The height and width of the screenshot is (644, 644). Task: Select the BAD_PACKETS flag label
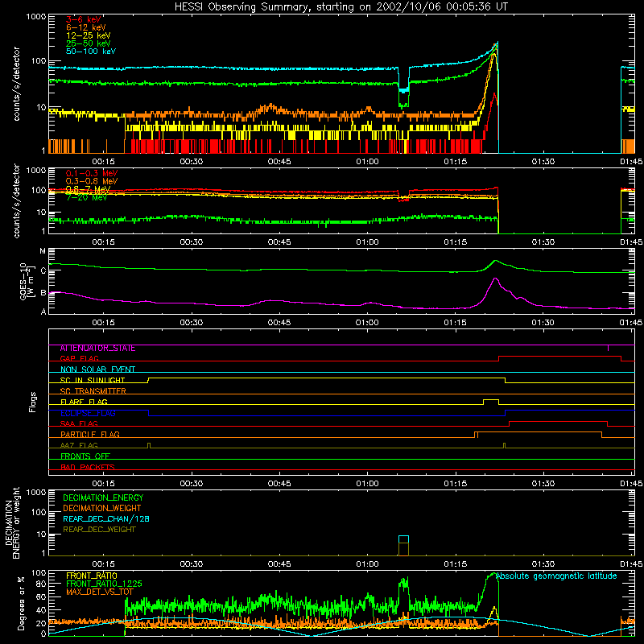(x=88, y=467)
